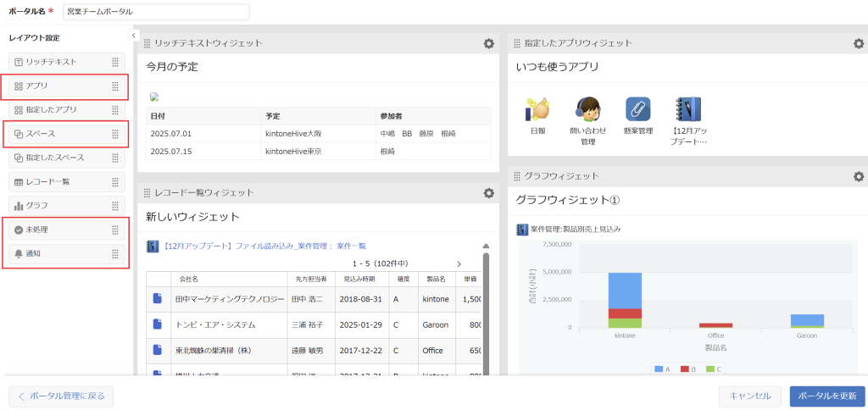This screenshot has height=410, width=868.
Task: Open the 【12月アップデート】 notebook app icon
Action: point(688,109)
